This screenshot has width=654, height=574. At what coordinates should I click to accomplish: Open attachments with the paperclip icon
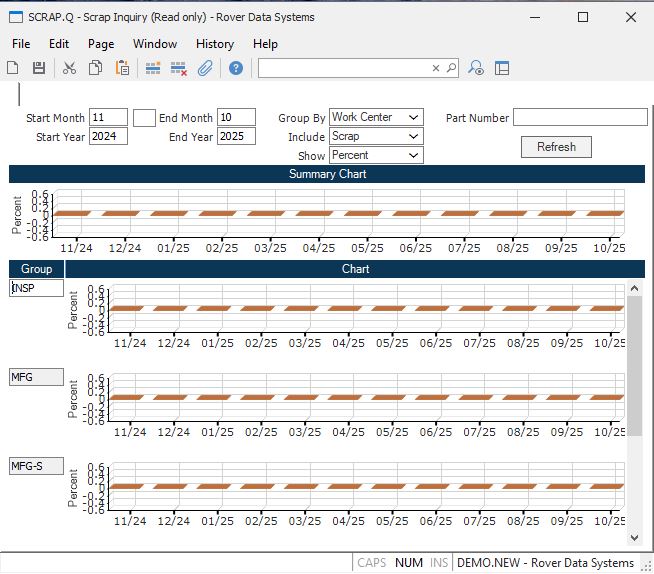click(205, 68)
